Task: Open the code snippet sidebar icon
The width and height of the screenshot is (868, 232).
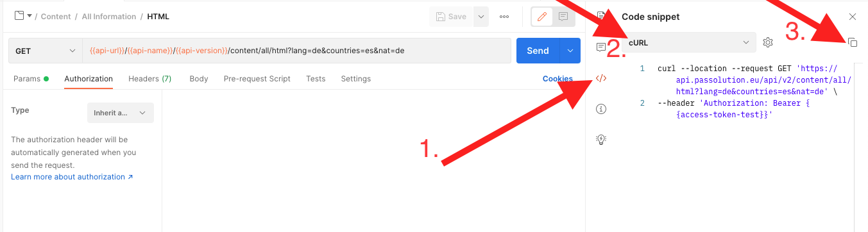Action: (601, 78)
